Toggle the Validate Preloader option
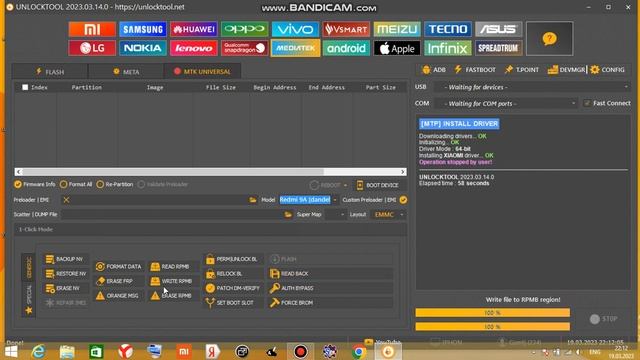This screenshot has width=640, height=360. pos(162,184)
